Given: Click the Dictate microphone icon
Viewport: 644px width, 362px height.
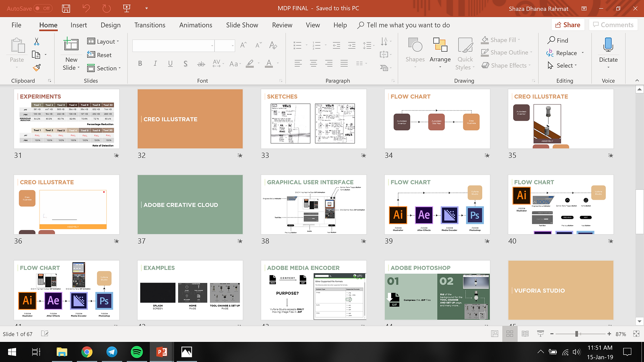Looking at the screenshot, I should (608, 45).
